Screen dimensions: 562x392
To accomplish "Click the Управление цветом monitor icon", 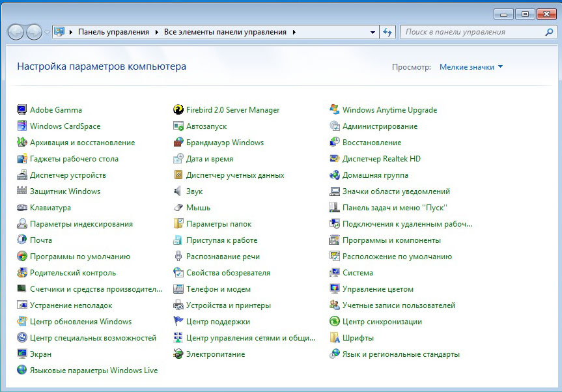I will click(335, 289).
